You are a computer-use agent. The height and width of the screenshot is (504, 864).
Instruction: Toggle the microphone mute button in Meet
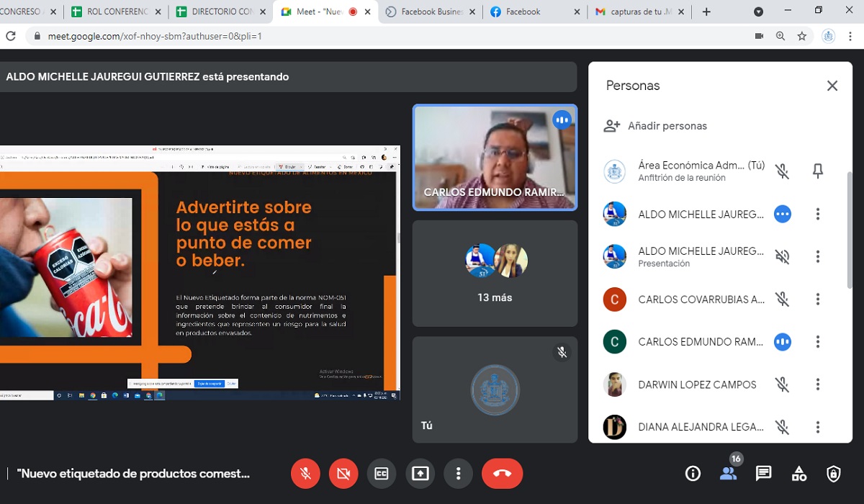coord(306,474)
